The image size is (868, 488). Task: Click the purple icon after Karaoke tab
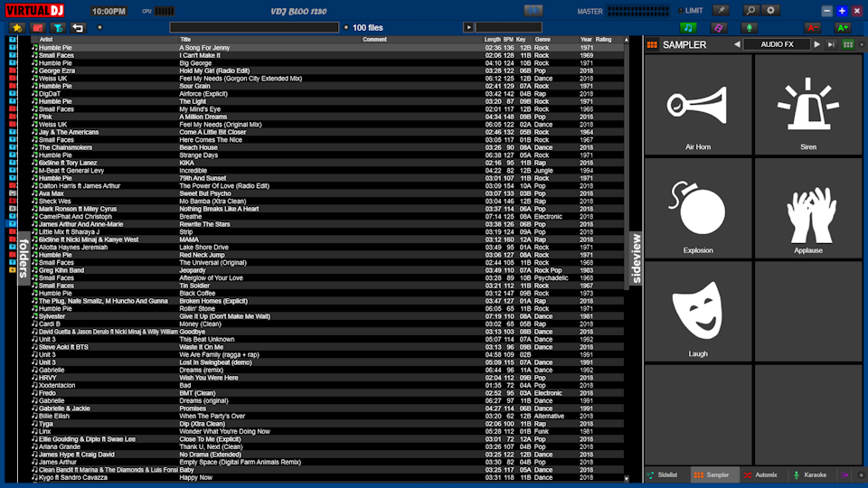tap(844, 475)
